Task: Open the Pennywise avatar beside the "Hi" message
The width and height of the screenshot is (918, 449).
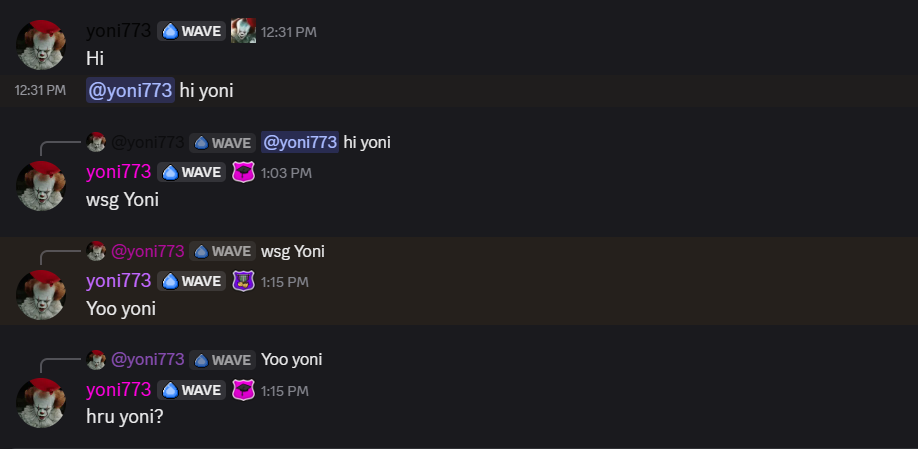Action: (41, 44)
